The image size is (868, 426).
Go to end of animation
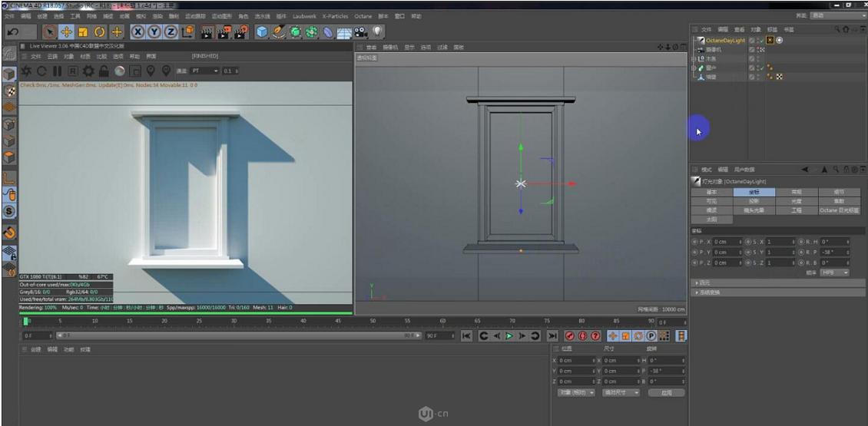[552, 336]
